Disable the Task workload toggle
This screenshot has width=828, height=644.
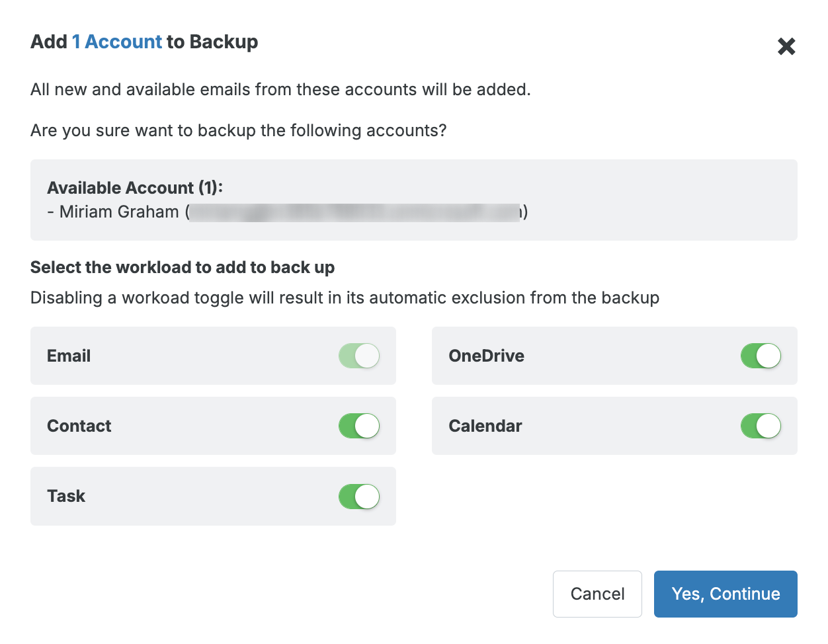359,497
